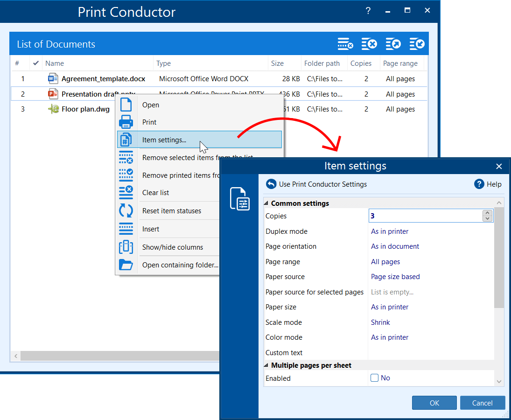Enable the Multiple pages per sheet checkbox
Screen dimensions: 511x420
click(374, 378)
